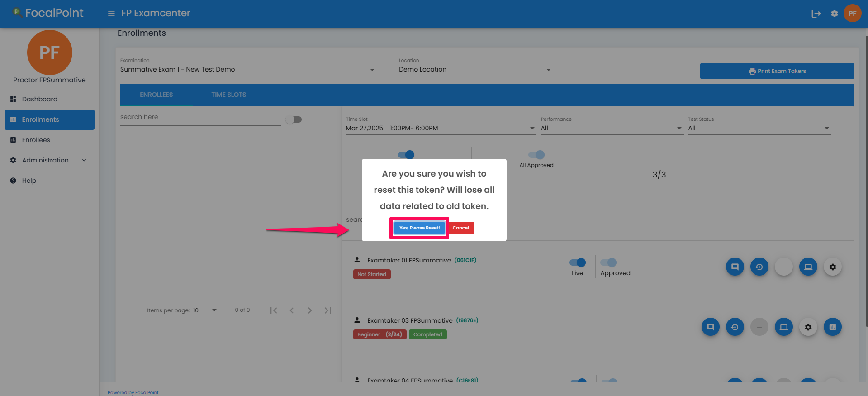Confirm with Yes, Please Reset! button
Screen dimensions: 868x396
[x=419, y=228]
